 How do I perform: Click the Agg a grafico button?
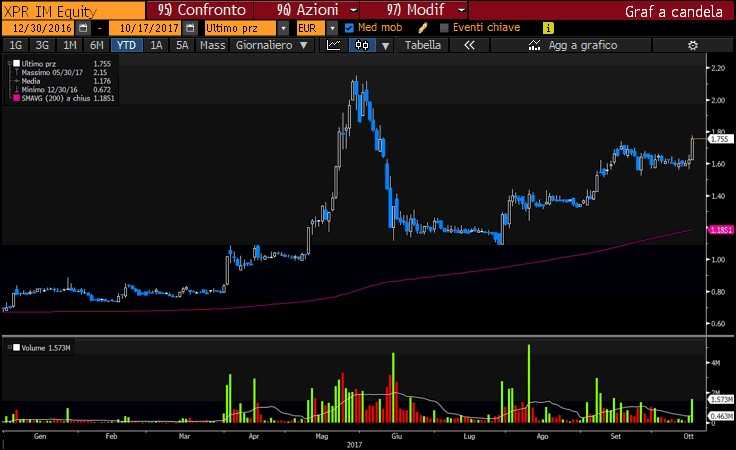click(571, 45)
